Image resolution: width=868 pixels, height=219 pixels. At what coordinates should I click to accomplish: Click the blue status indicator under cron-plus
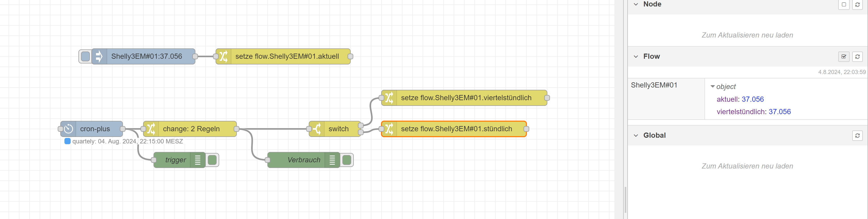tap(67, 141)
